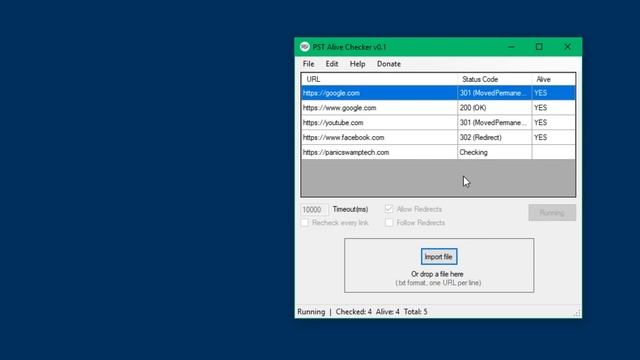Screen dimensions: 640x360
Task: Click the Running status bar text
Action: click(311, 312)
